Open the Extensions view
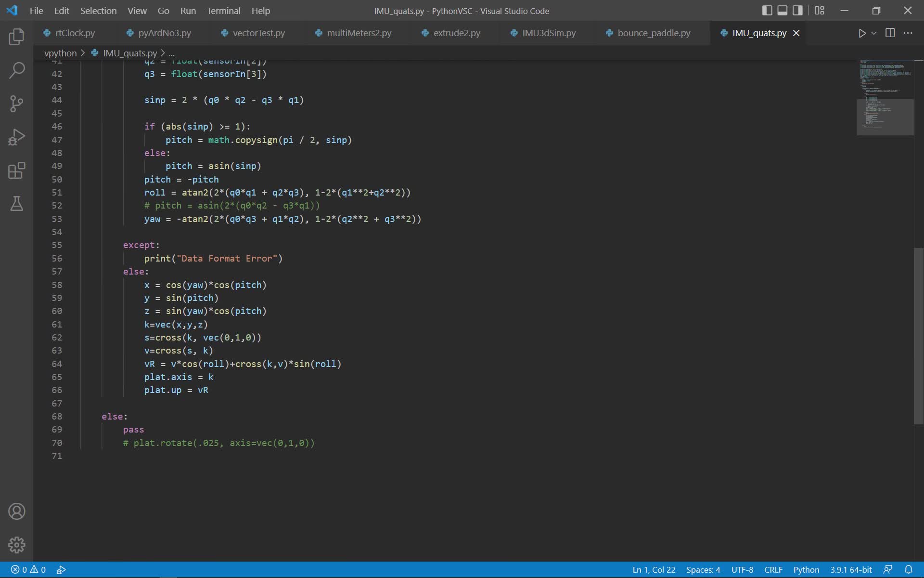Viewport: 924px width, 578px height. [x=16, y=171]
